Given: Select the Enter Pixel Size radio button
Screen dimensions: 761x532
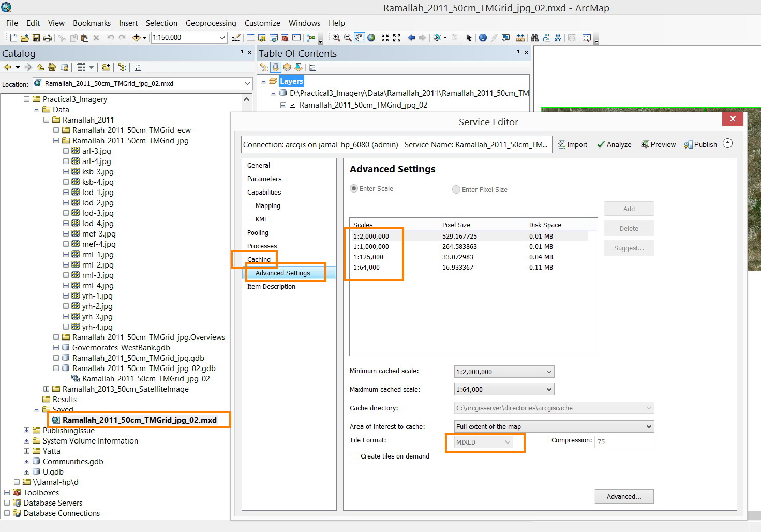Looking at the screenshot, I should (x=456, y=189).
